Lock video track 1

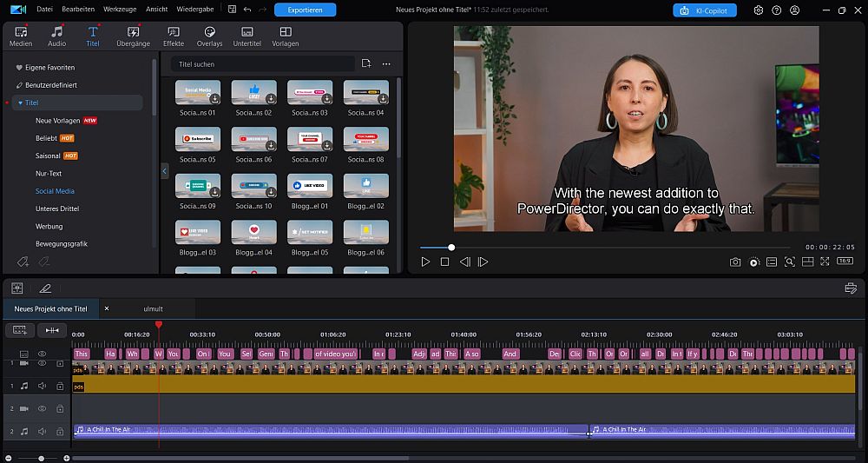60,364
